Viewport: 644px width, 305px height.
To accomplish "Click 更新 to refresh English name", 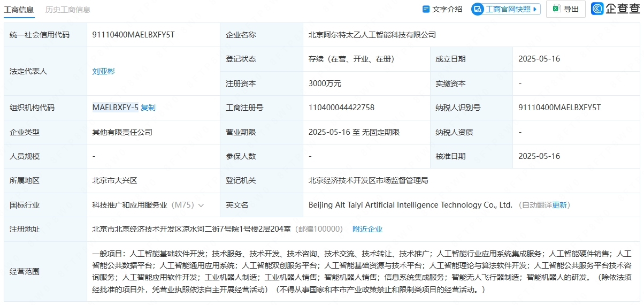I will pos(559,205).
